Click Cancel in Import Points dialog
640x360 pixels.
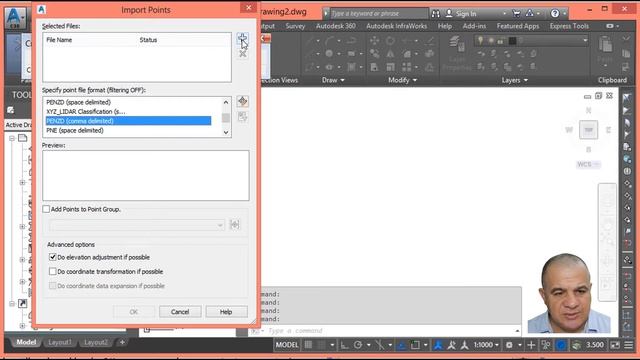[x=180, y=312]
